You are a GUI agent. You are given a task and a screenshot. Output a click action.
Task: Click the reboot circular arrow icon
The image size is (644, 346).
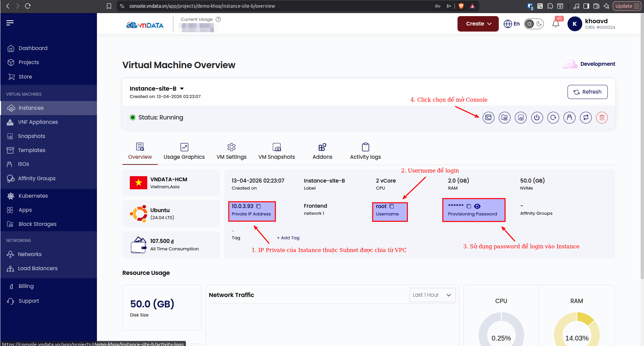point(553,117)
